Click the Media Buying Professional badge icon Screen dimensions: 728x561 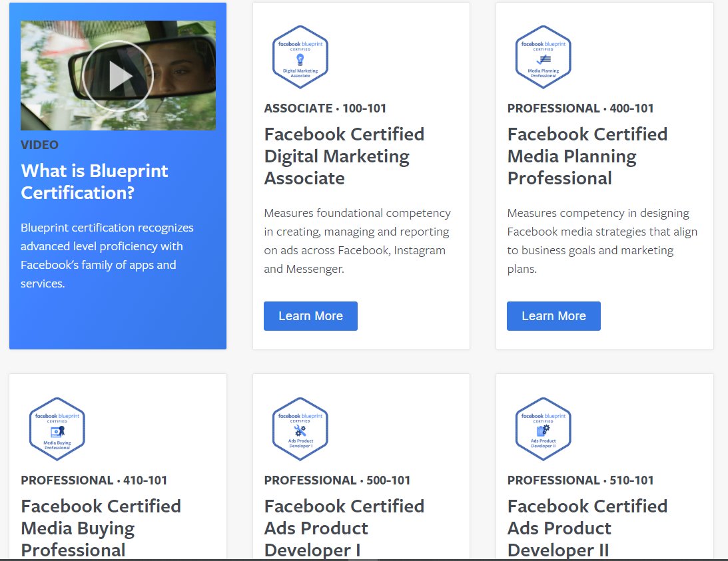click(57, 429)
